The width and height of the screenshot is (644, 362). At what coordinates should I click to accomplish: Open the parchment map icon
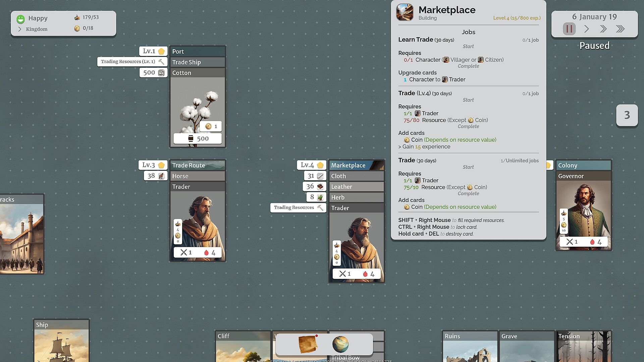click(308, 344)
